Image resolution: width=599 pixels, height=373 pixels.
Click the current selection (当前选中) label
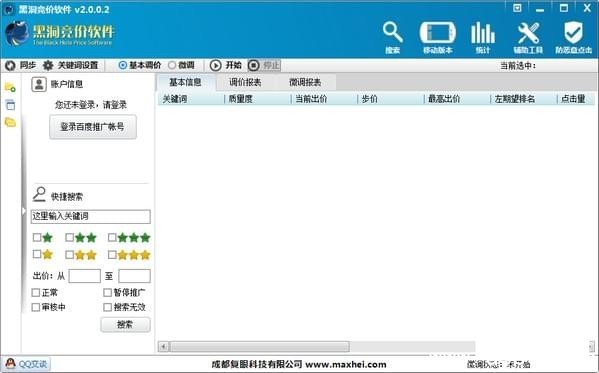[x=518, y=66]
